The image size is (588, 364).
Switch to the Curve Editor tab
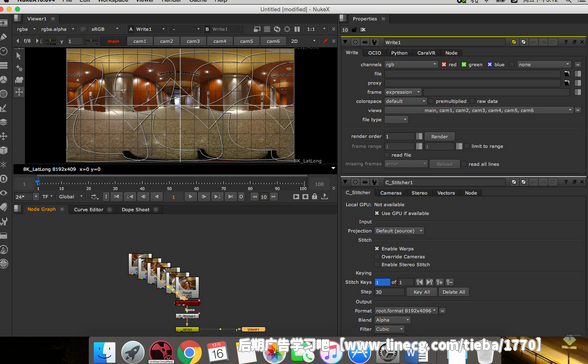tap(88, 210)
